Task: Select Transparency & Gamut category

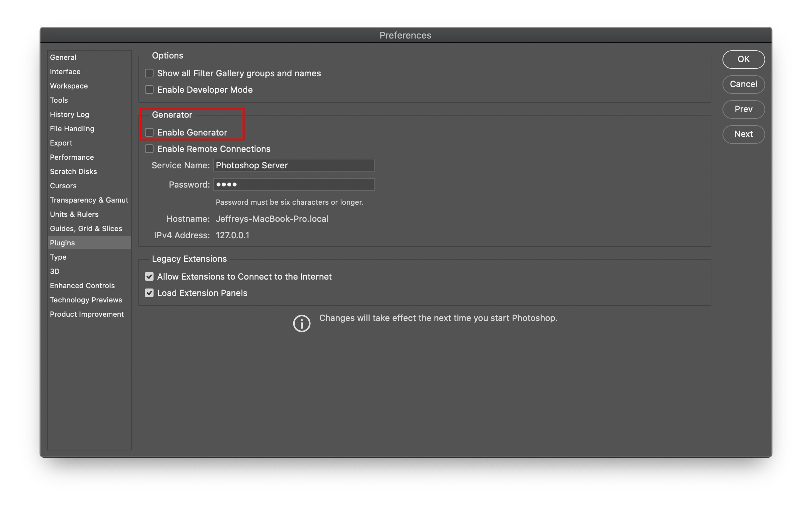Action: pos(89,200)
